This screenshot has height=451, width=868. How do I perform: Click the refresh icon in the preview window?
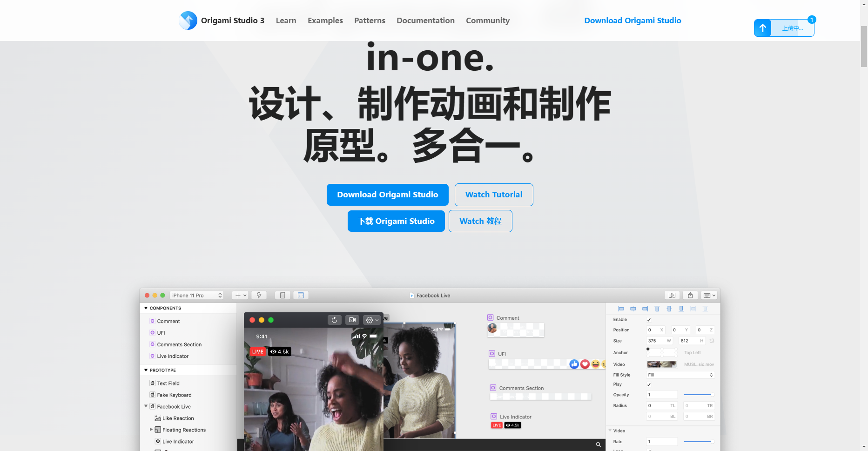click(x=334, y=320)
